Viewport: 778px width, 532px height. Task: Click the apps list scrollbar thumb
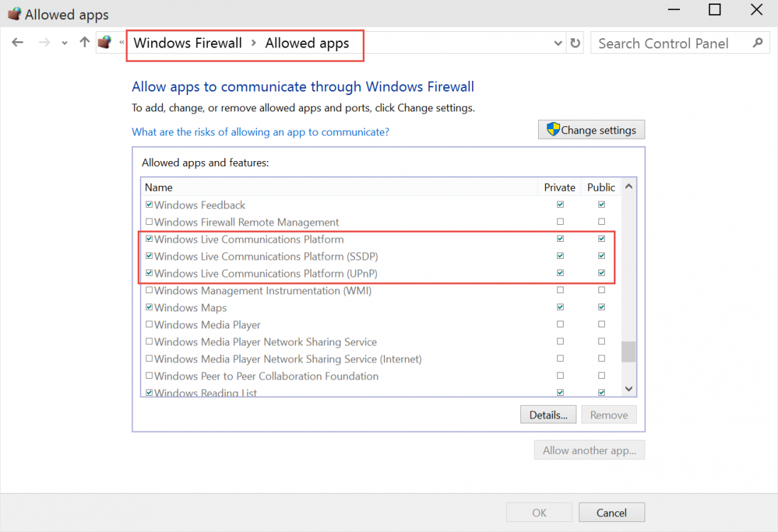629,352
